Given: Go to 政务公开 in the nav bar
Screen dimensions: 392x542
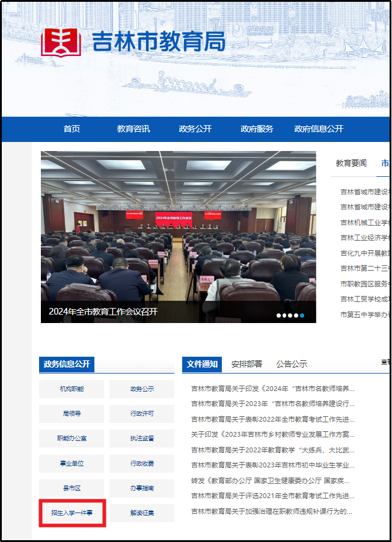Looking at the screenshot, I should [195, 129].
